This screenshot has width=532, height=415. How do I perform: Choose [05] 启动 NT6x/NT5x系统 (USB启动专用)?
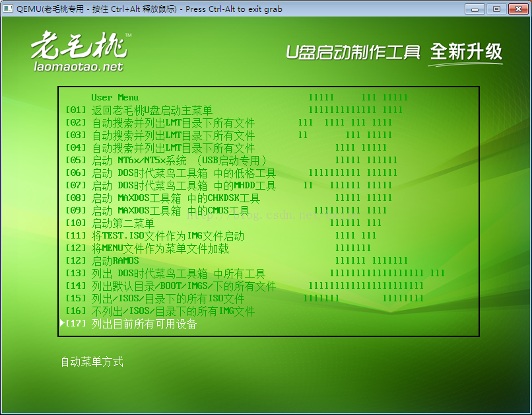click(x=166, y=161)
